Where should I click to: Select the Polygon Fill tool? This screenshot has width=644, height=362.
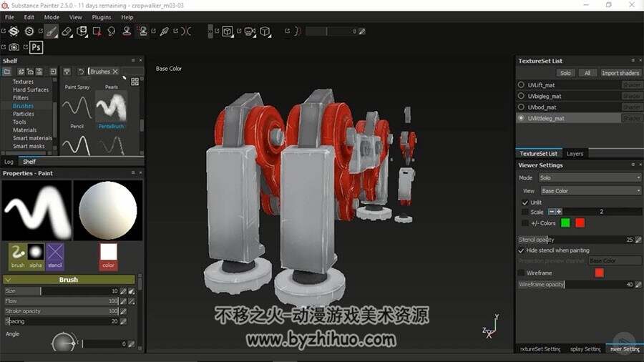point(97,31)
